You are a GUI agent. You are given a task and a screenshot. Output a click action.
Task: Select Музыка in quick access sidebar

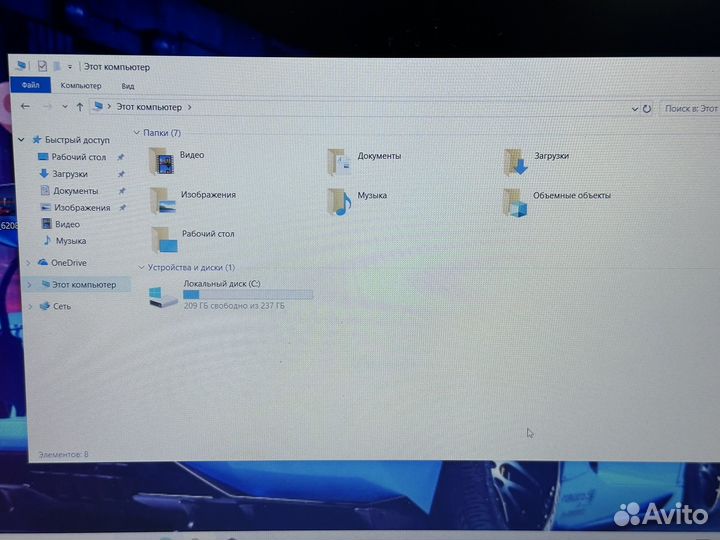[x=71, y=241]
